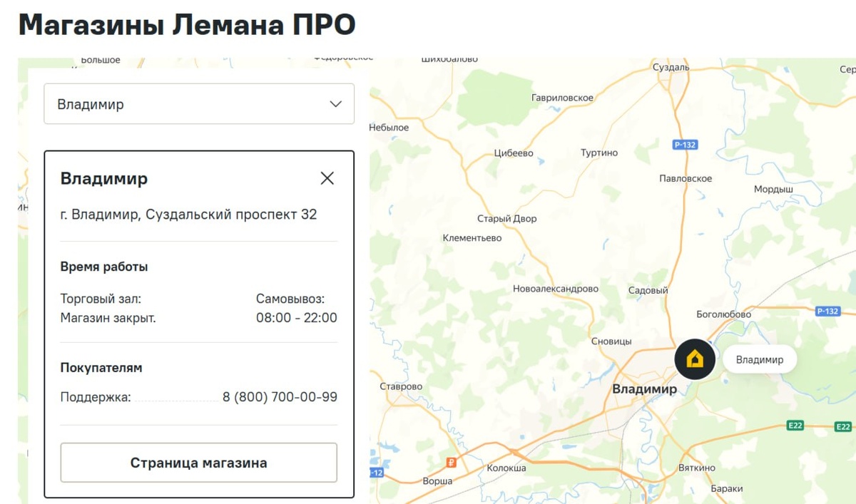Click Новоалександрово label on map

pyautogui.click(x=556, y=289)
